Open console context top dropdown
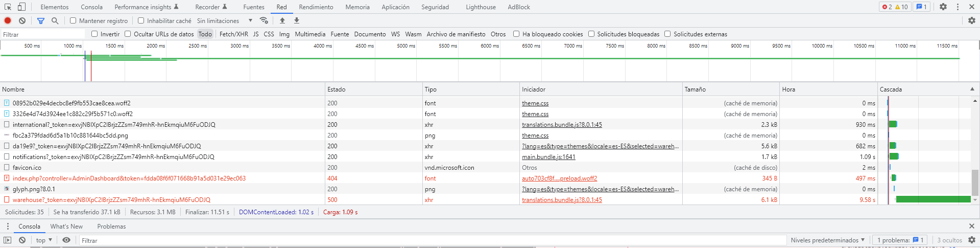This screenshot has width=980, height=248. click(x=44, y=240)
